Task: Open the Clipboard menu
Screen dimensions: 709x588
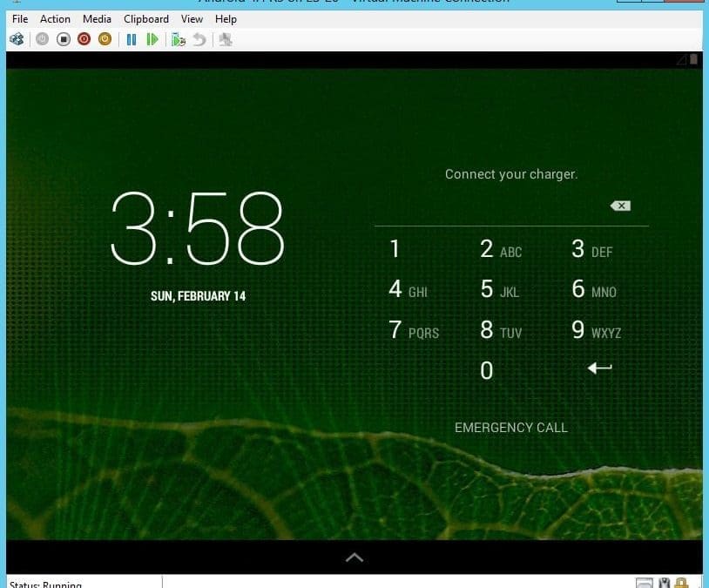Action: click(x=146, y=19)
